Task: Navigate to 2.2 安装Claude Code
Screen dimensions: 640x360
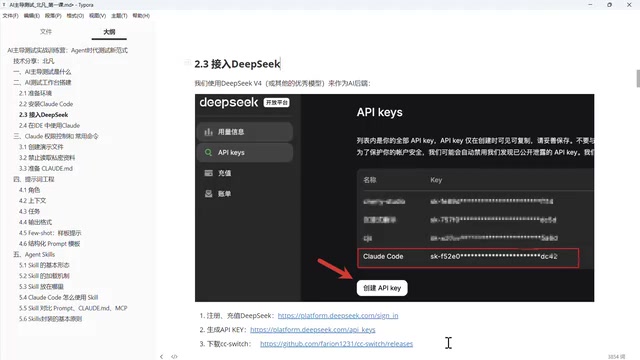Action: tap(46, 104)
